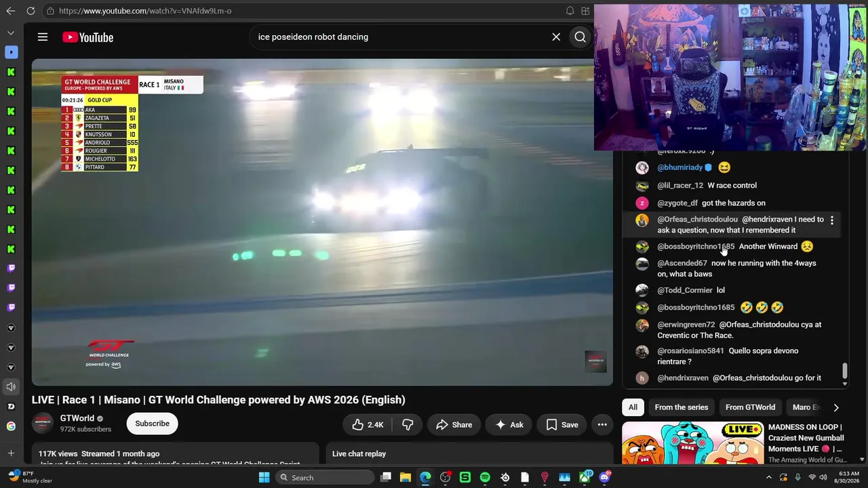Screen dimensions: 868x488
Task: Click @rosariosiano5841's name in chat
Action: click(691, 351)
